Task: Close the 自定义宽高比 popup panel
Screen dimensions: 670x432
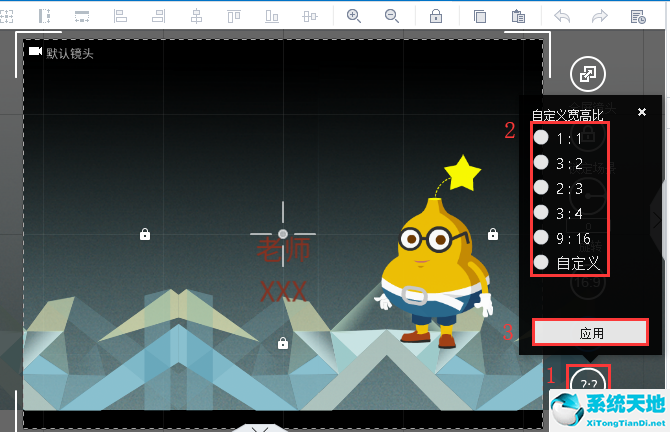Action: pos(642,112)
